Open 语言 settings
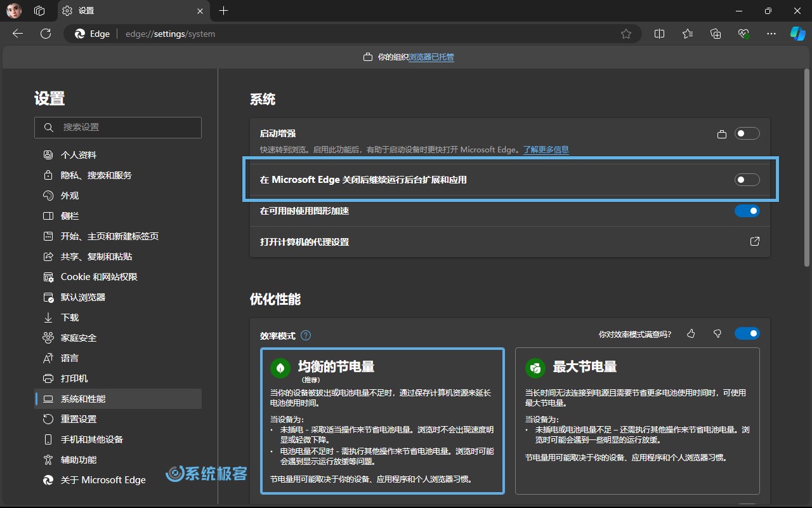Viewport: 812px width, 508px height. pyautogui.click(x=118, y=358)
